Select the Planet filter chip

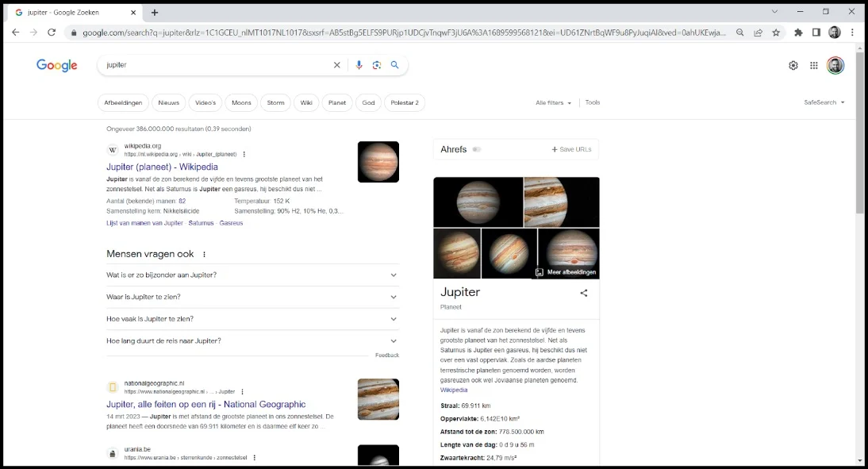[337, 102]
